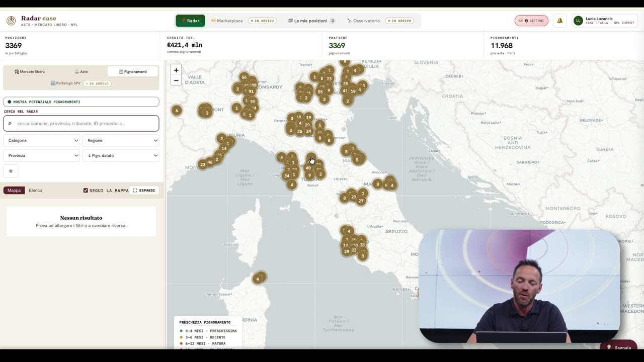This screenshot has width=644, height=362.
Task: Select the map cluster labeled 38
Action: (x=346, y=84)
